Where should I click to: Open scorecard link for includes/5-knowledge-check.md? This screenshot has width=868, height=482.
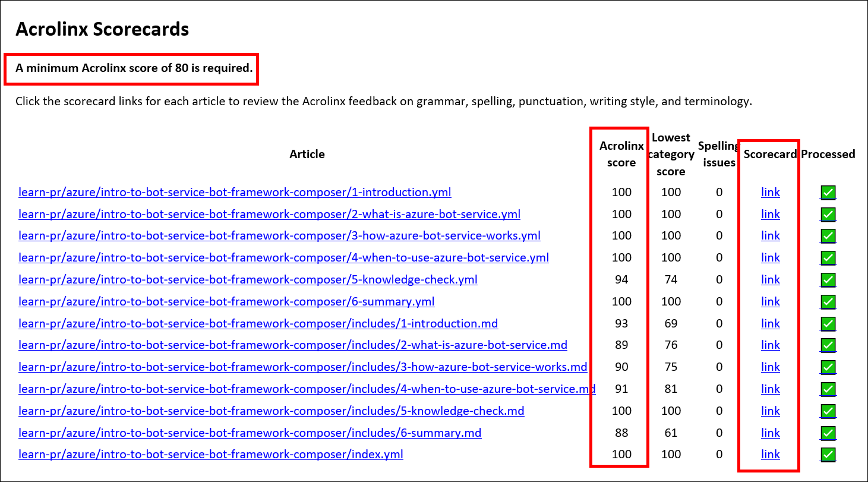tap(771, 411)
